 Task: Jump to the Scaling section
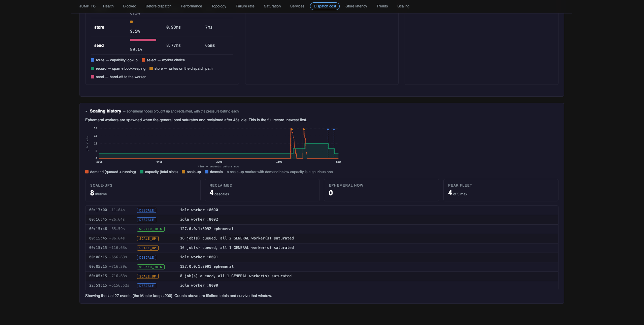point(403,6)
